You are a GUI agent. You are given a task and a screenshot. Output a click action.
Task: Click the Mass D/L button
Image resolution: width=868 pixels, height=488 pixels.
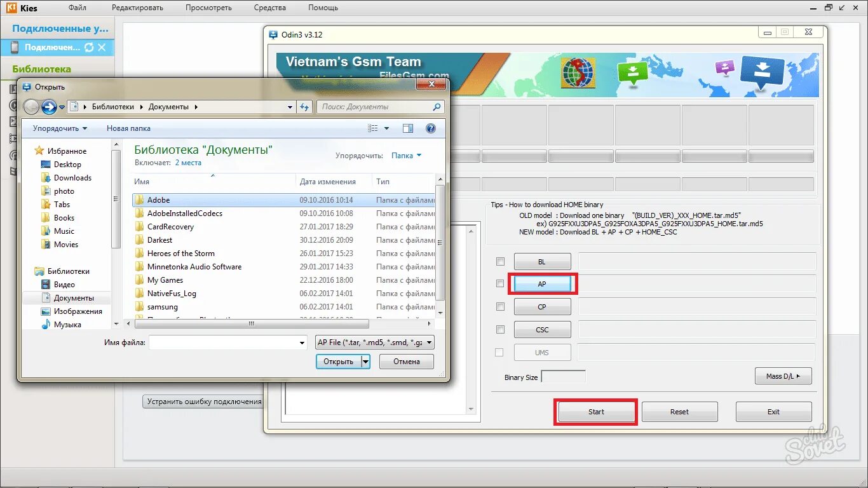coord(783,376)
